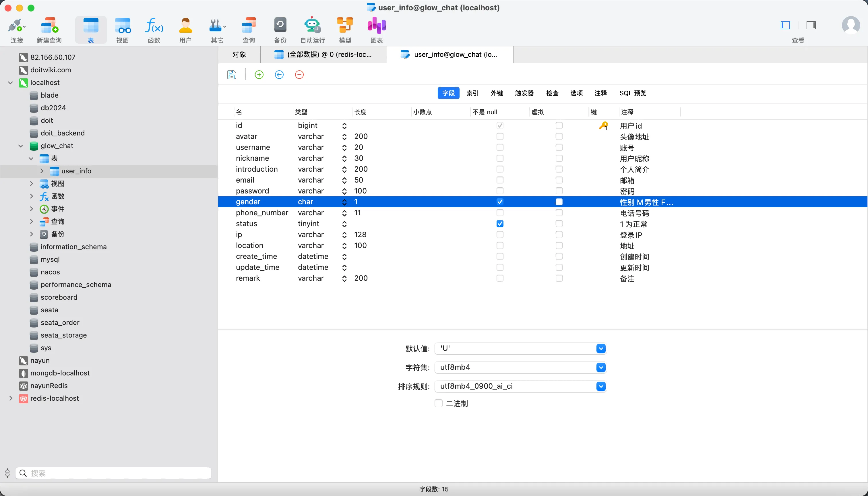Click the save icon in the designer toolbar

click(x=231, y=75)
